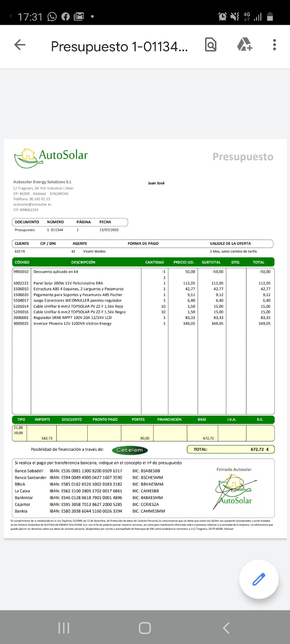
Task: Tap the AutoSolar logo in the document
Action: click(x=51, y=158)
